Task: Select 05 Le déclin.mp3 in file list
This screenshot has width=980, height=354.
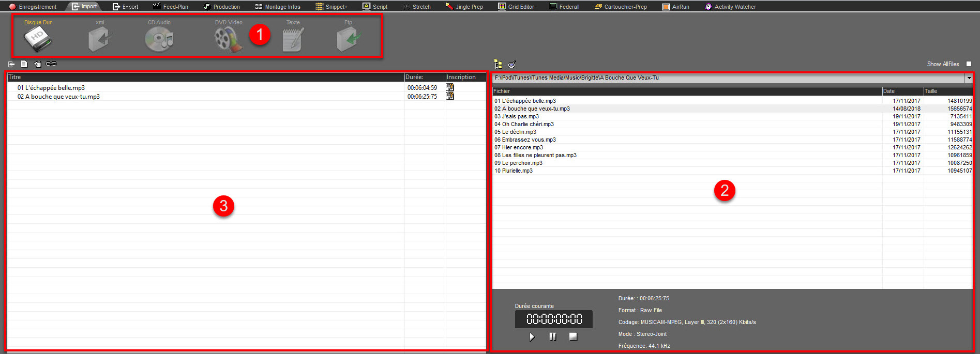Action: pos(515,132)
